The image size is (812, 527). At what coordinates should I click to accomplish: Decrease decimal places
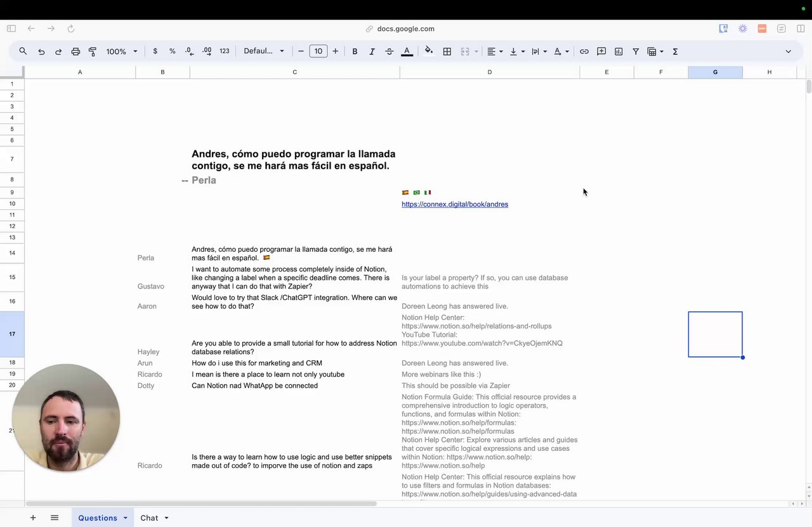(x=190, y=51)
